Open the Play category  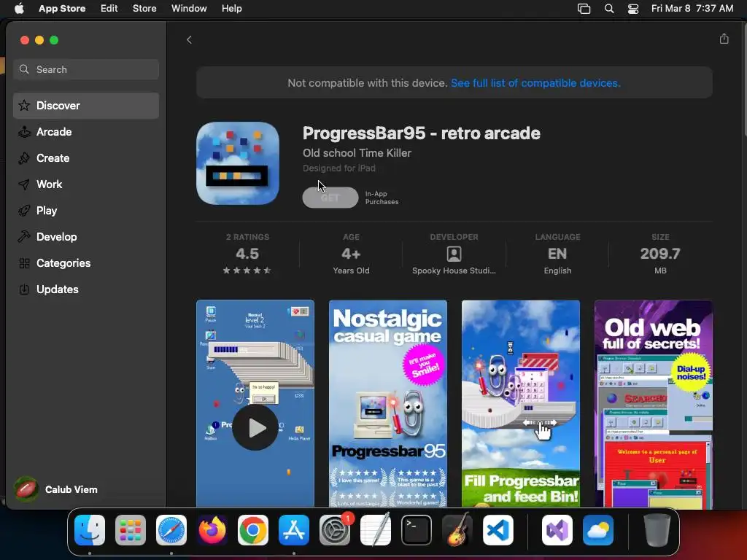point(86,211)
